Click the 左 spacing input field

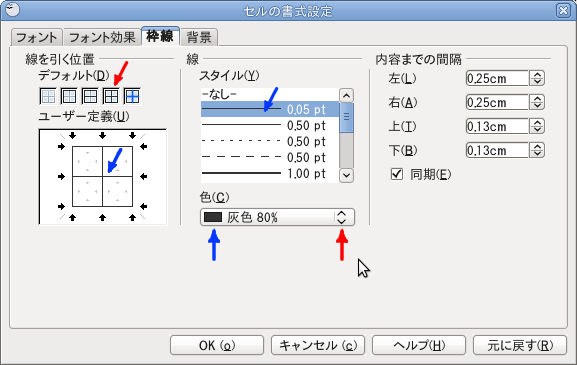pos(497,78)
